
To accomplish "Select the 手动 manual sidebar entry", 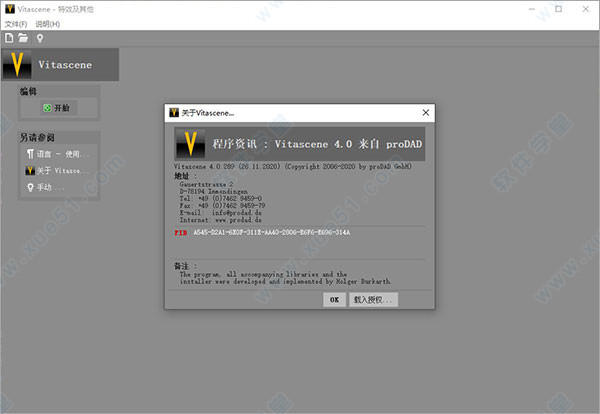I will click(x=46, y=187).
